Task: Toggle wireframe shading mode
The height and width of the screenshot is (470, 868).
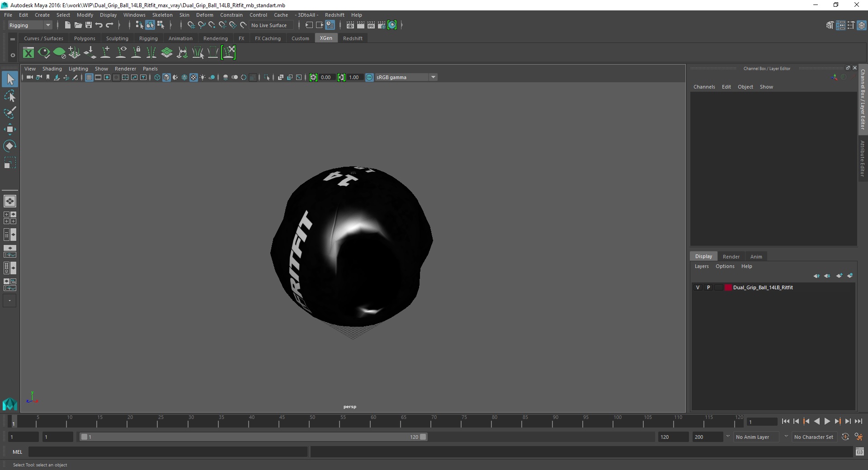Action: point(157,77)
